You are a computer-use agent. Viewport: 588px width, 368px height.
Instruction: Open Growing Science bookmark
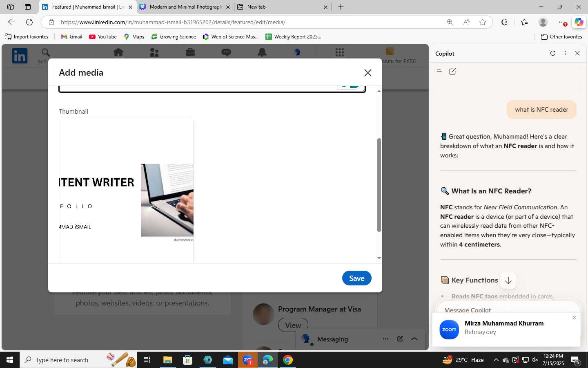click(174, 37)
